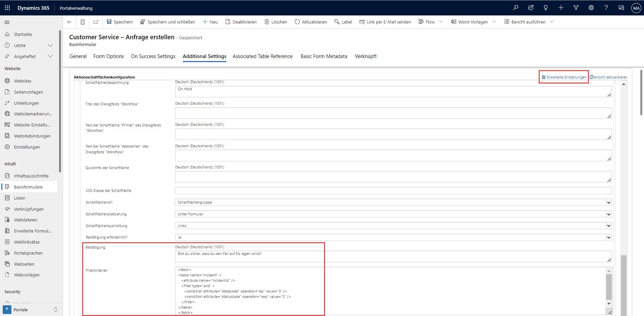Open the MA user account avatar
The image size is (644, 316).
[x=636, y=8]
